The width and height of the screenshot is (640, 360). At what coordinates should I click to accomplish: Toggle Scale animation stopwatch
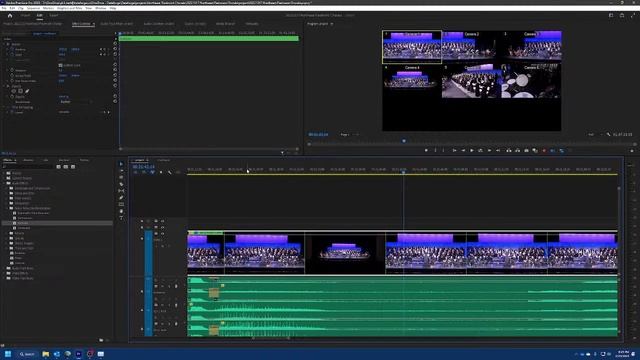click(12, 55)
